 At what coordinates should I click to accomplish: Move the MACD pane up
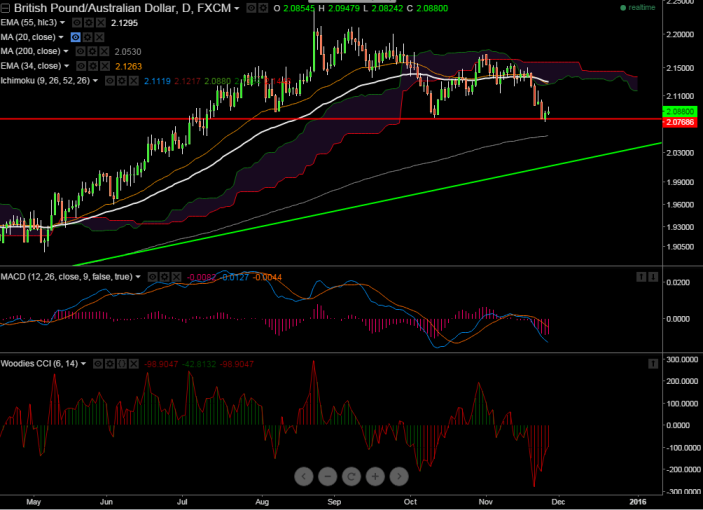click(x=640, y=276)
